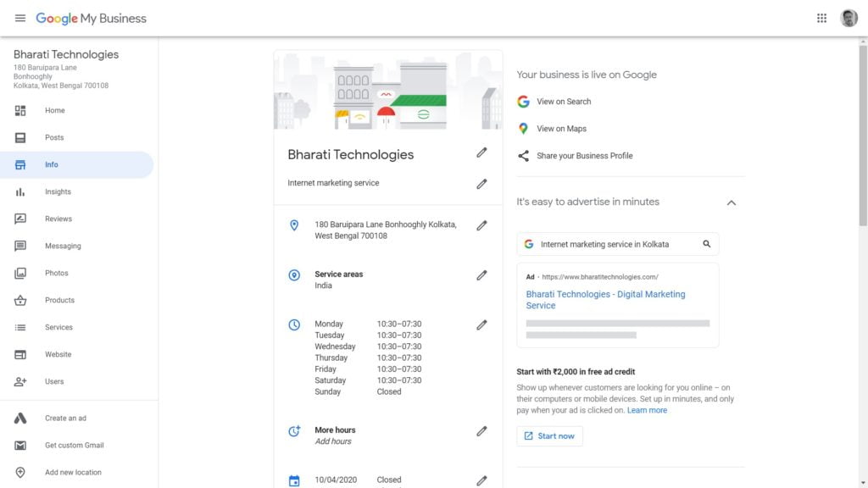This screenshot has width=868, height=488.
Task: Open View on Maps link
Action: [x=561, y=129]
